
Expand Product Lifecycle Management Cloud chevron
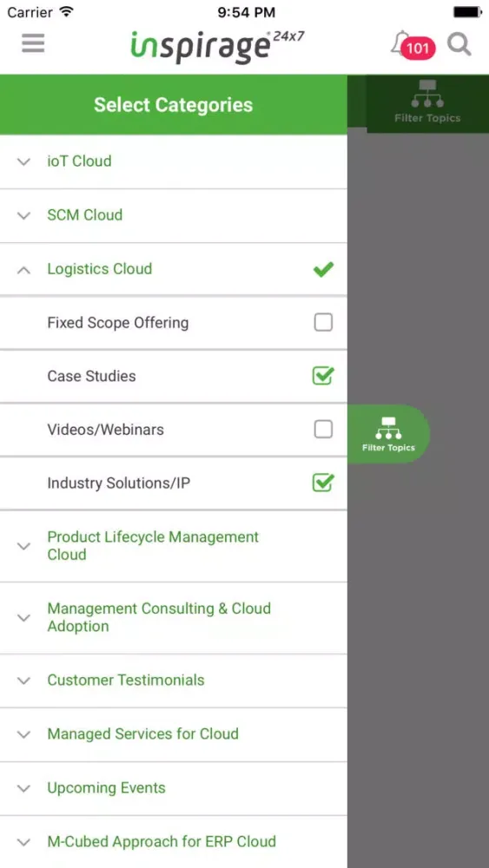[23, 546]
